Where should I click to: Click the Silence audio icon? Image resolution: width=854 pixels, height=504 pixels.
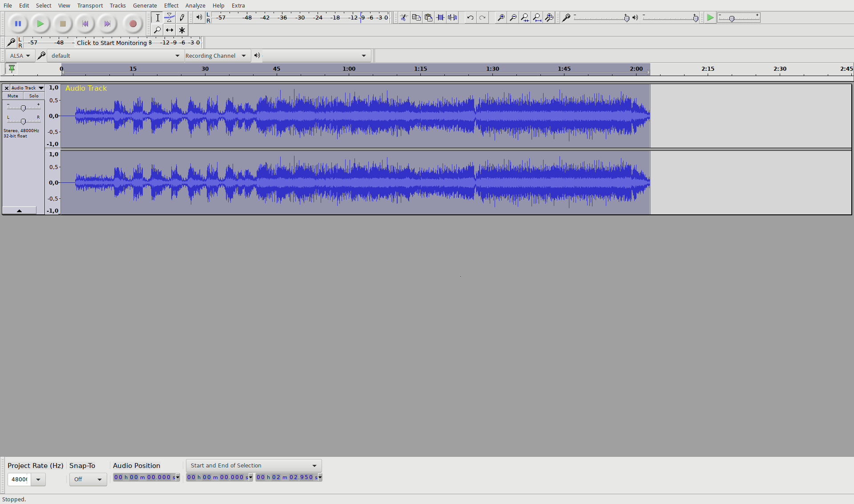click(452, 17)
